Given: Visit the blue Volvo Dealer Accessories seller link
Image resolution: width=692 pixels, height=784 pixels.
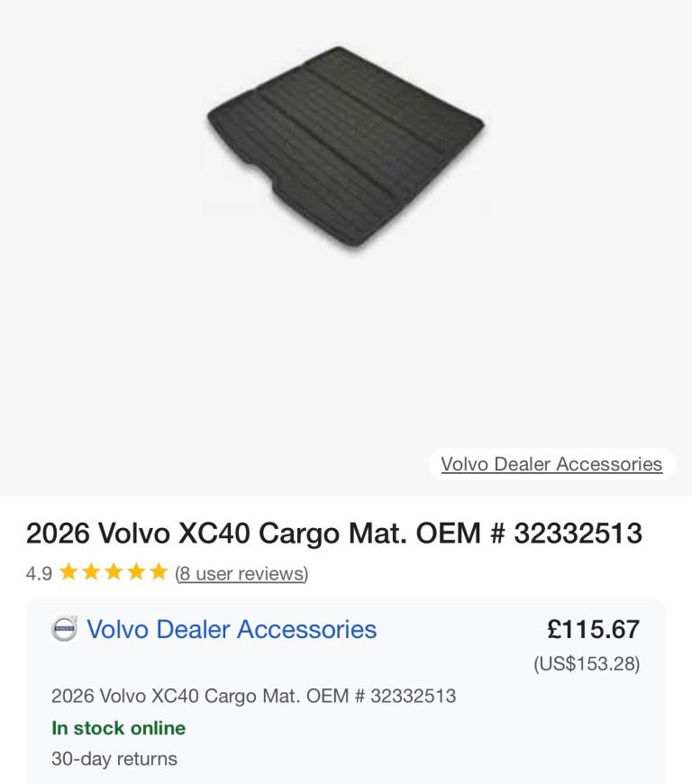Looking at the screenshot, I should pos(232,629).
